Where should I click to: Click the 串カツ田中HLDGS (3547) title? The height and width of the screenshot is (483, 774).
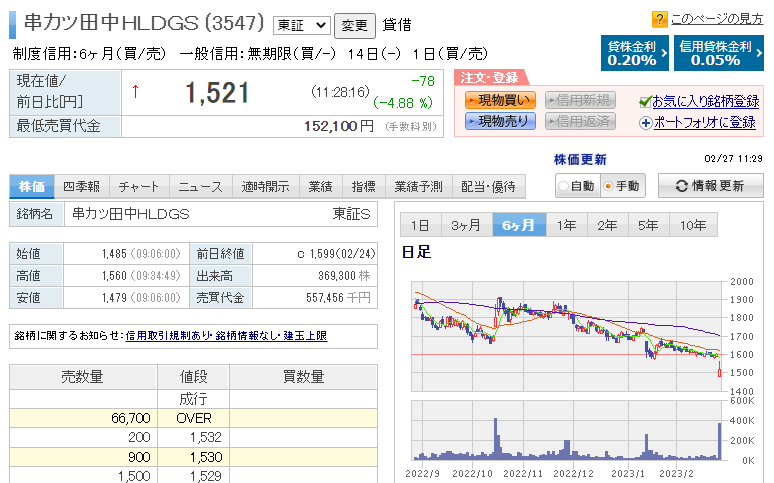144,23
